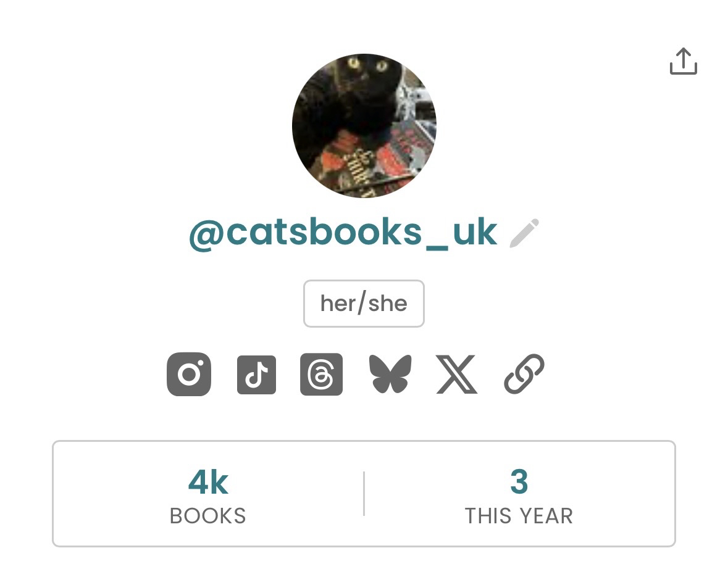Image resolution: width=728 pixels, height=577 pixels.
Task: Click the round cat profile picture
Action: coord(364,125)
